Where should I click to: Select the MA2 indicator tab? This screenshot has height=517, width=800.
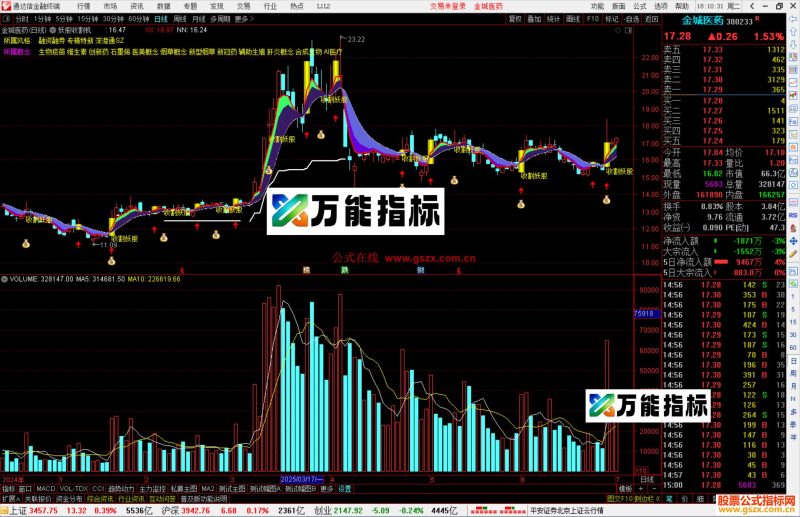pyautogui.click(x=208, y=488)
